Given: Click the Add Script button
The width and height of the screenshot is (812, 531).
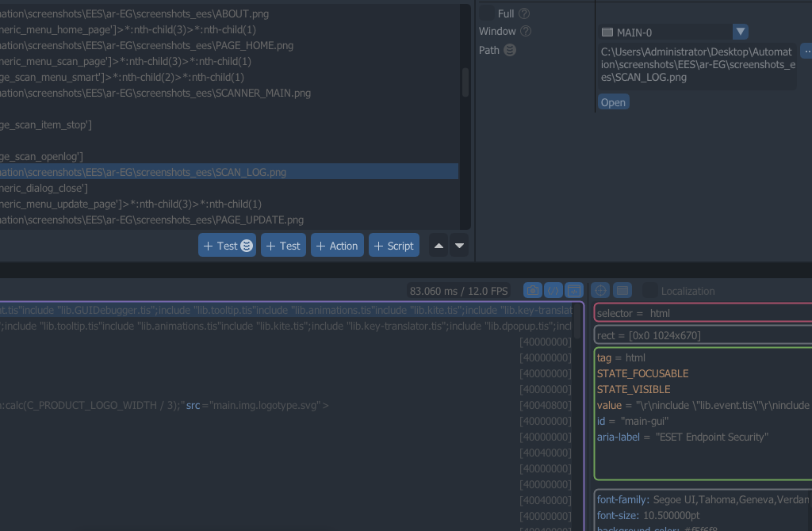Looking at the screenshot, I should pos(393,246).
